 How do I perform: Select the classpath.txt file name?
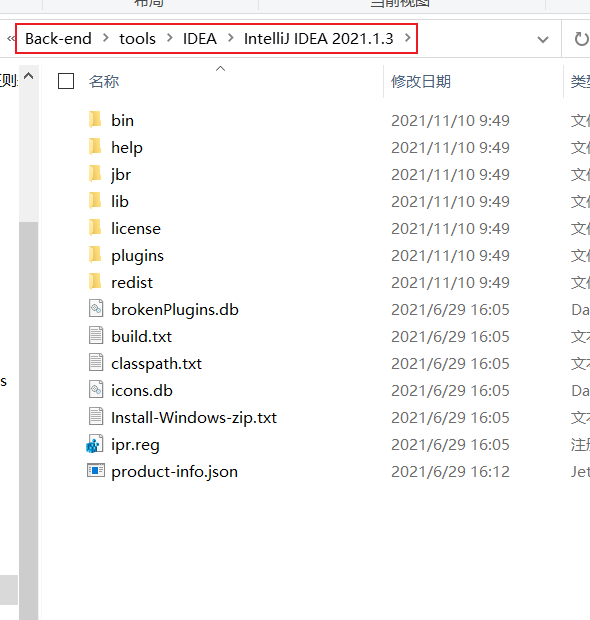click(156, 364)
